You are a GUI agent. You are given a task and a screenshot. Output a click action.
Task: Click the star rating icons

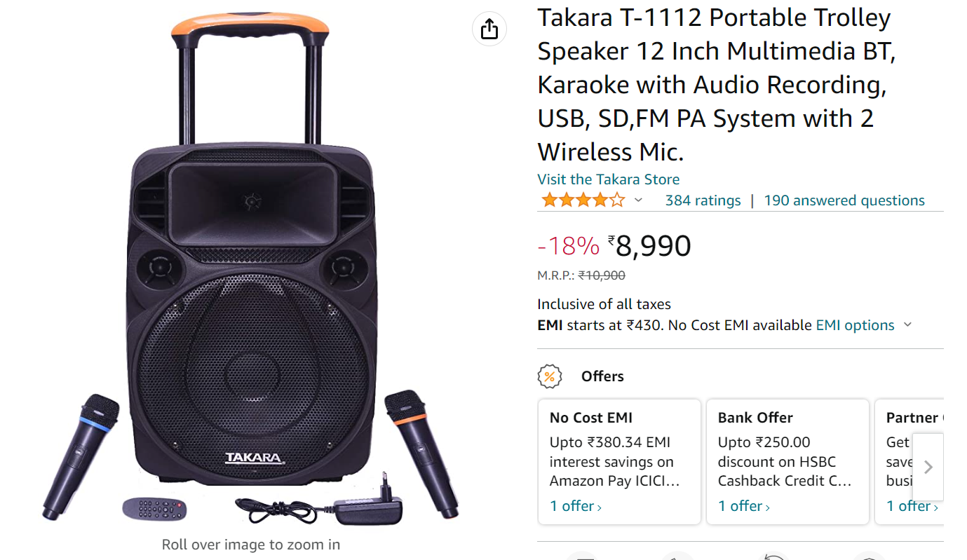[583, 200]
